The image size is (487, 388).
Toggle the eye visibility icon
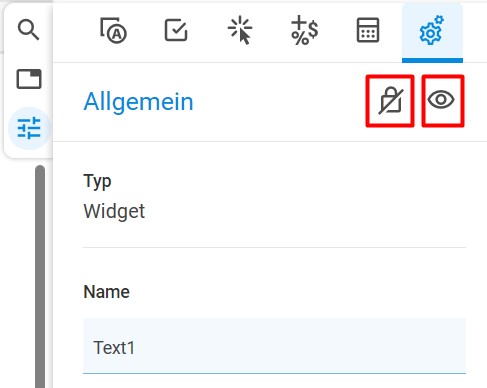[x=441, y=99]
